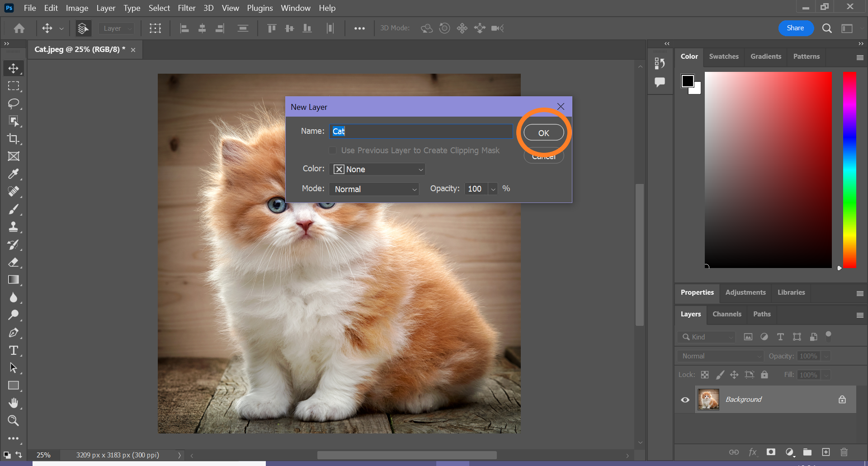Open the Kind filter dropdown
Screen dimensions: 868x466
click(x=706, y=337)
